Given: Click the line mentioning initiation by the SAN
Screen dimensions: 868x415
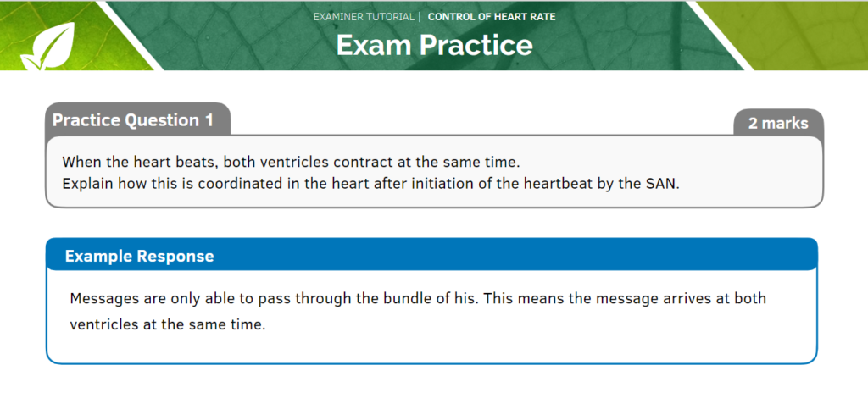Looking at the screenshot, I should (x=370, y=184).
